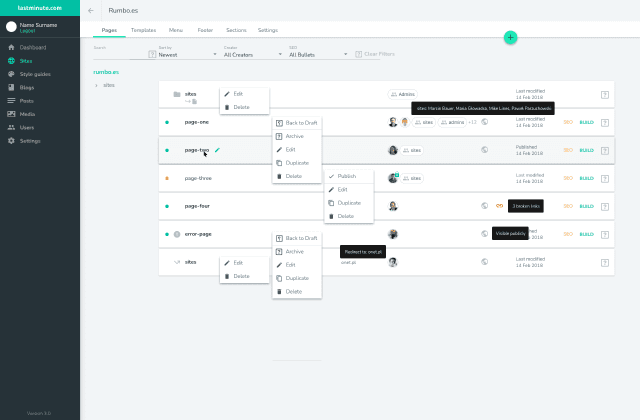Screen dimensions: 640x420
Task: Click the pencil edit icon beside page-two
Action: point(217,150)
